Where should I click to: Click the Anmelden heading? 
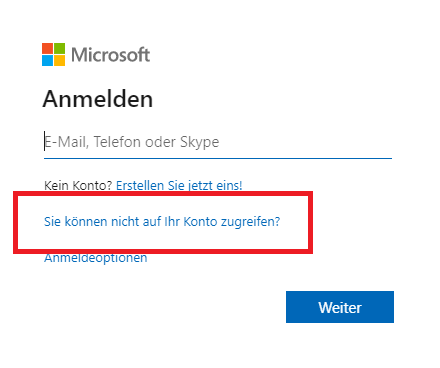pos(98,99)
